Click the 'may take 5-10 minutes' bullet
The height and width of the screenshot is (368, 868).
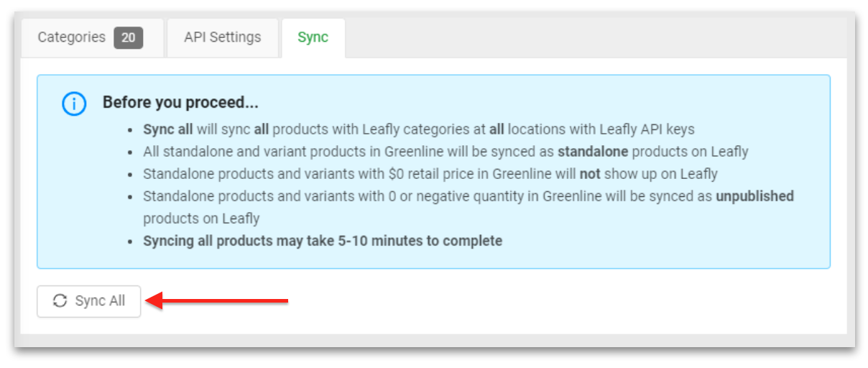coord(323,241)
